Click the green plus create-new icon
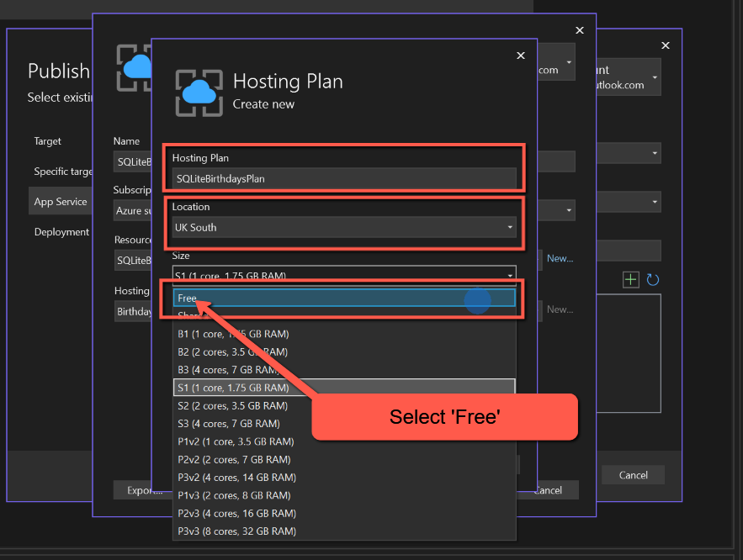This screenshot has width=743, height=560. tap(630, 279)
